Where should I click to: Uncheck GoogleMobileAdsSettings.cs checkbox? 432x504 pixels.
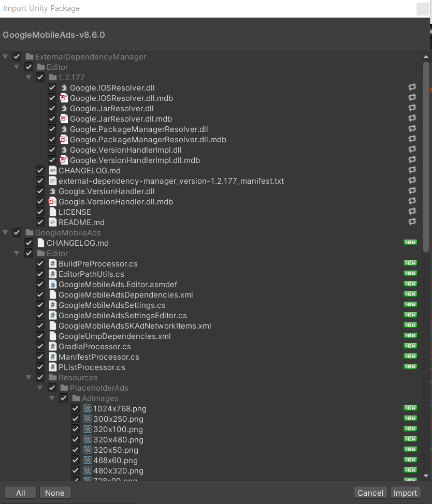(x=40, y=305)
